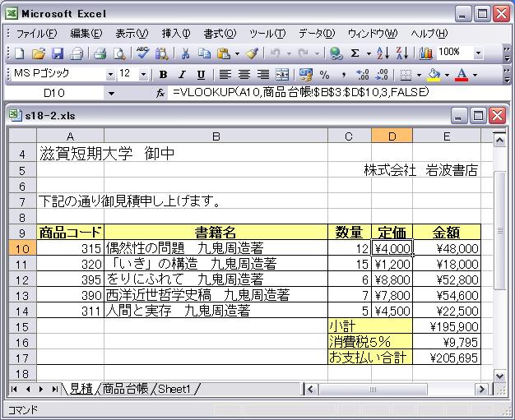This screenshot has height=420, width=515.
Task: Open the Chart Wizard icon
Action: tap(425, 53)
